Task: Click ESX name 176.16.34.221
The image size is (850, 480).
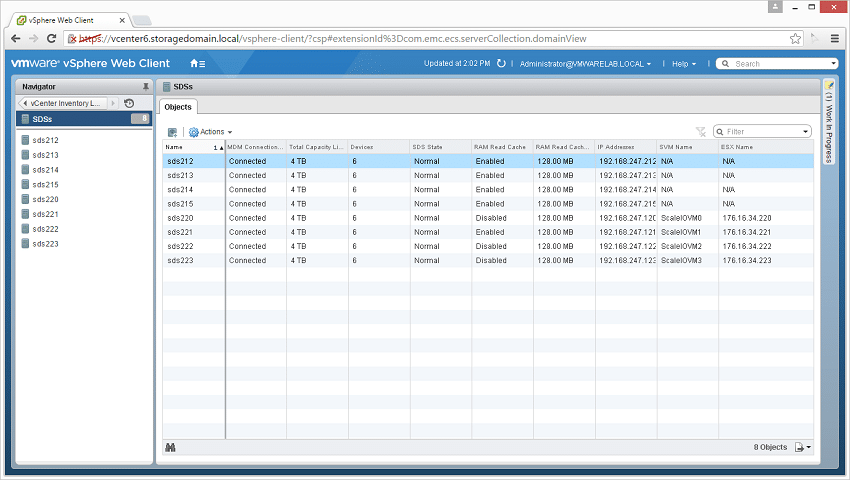Action: click(746, 232)
